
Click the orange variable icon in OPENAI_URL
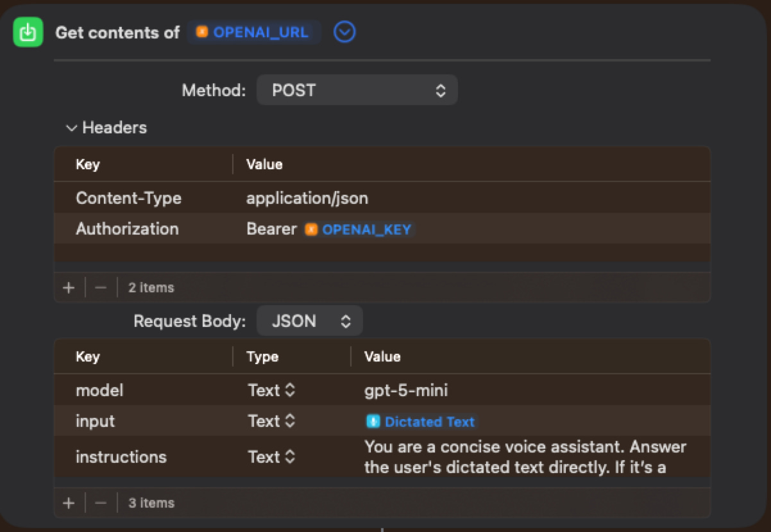pyautogui.click(x=202, y=32)
